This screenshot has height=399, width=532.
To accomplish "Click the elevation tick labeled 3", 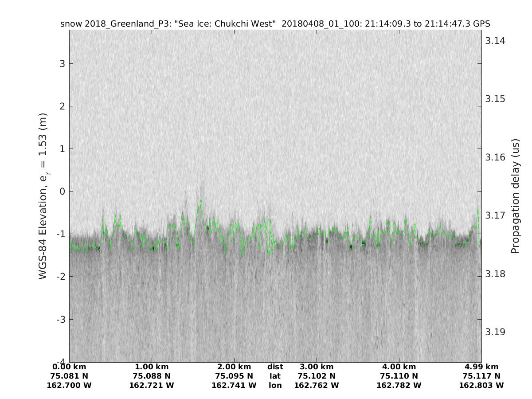I will coord(63,63).
